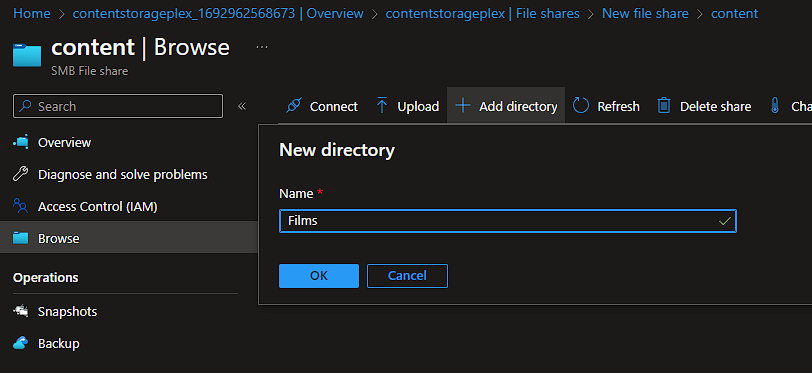Click the Delete share label

[x=715, y=106]
